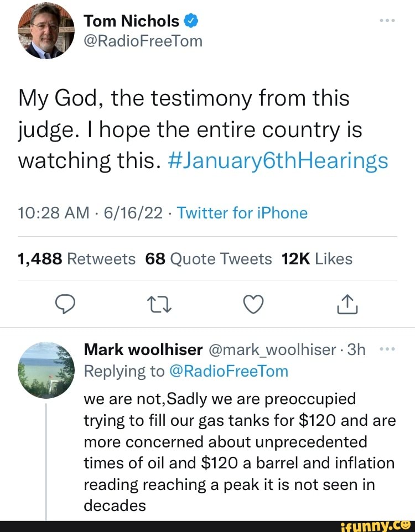Open Tom Nichols' profile picture

point(46,31)
